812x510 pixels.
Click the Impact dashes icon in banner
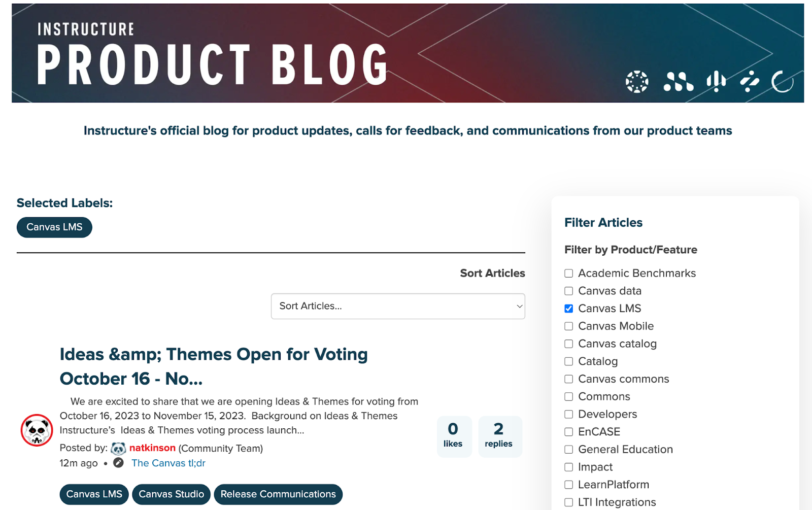coord(750,81)
